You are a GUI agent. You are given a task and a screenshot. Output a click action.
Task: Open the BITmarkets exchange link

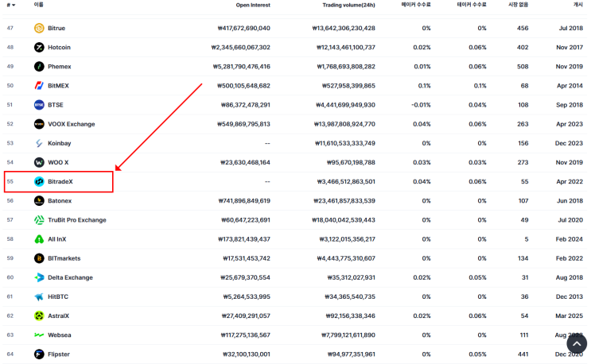[64, 258]
